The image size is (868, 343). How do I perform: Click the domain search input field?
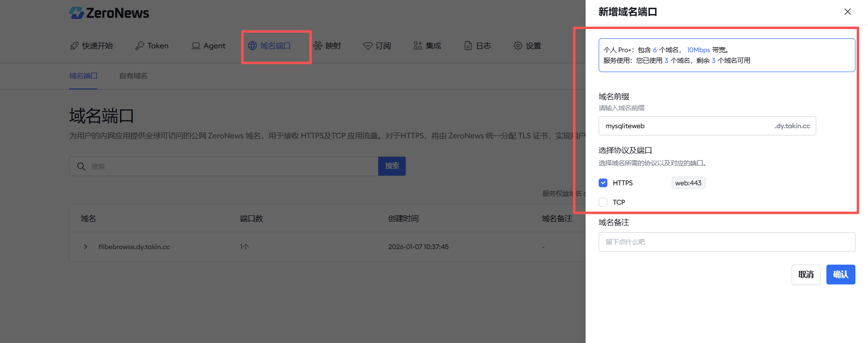click(x=223, y=166)
